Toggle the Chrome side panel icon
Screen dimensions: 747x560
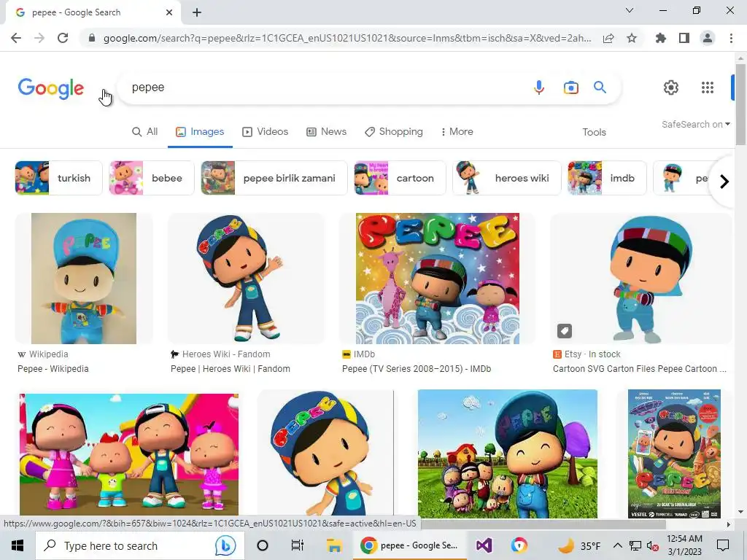(684, 38)
